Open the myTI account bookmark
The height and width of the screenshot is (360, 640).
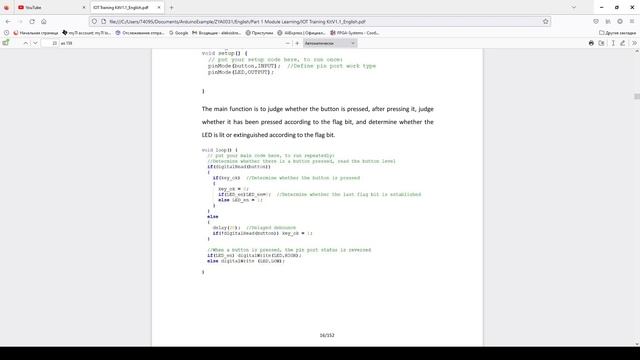point(86,33)
